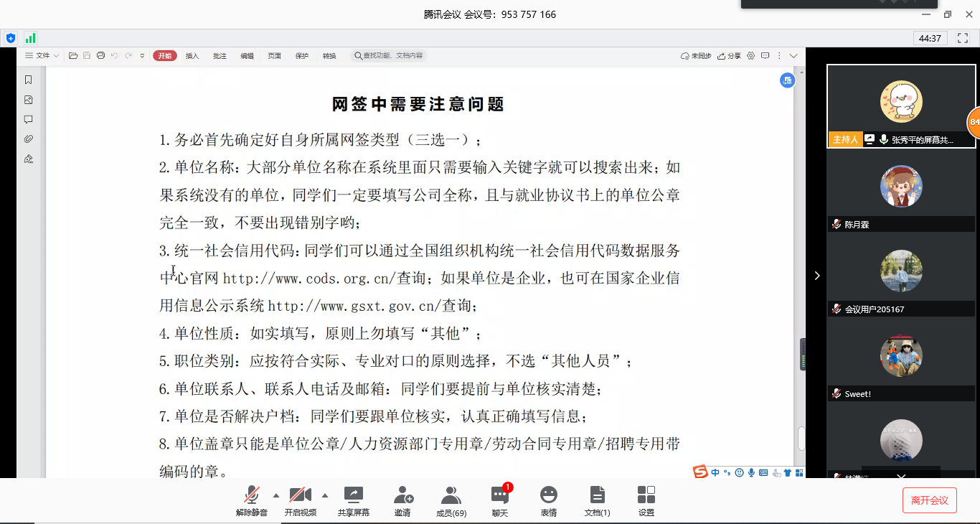
Task: Switch to the 插入 tab
Action: [192, 56]
